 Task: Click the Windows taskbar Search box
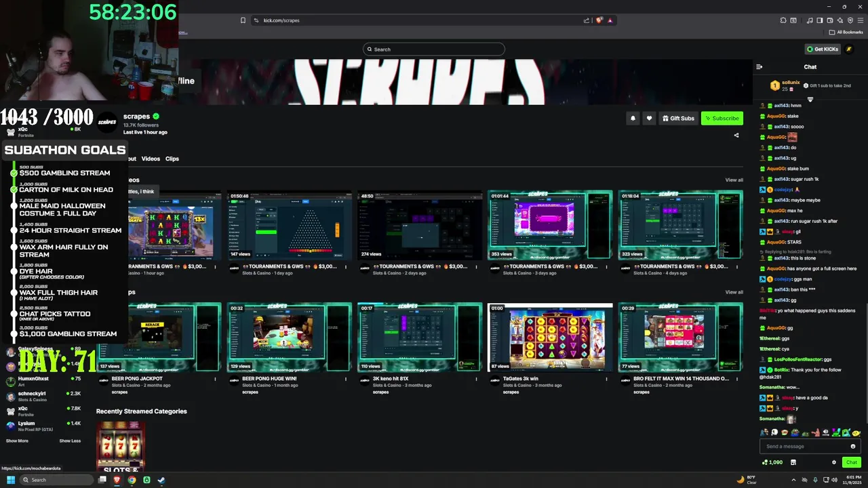pos(56,480)
